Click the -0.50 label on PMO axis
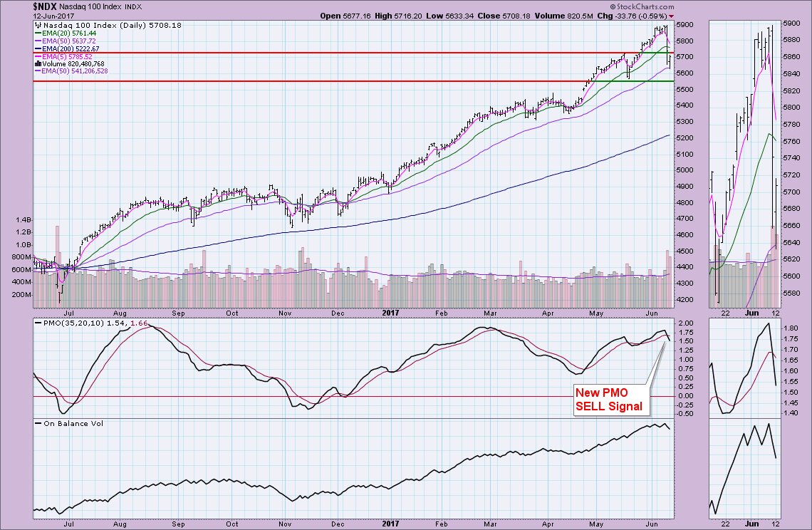The width and height of the screenshot is (812, 530). (684, 414)
